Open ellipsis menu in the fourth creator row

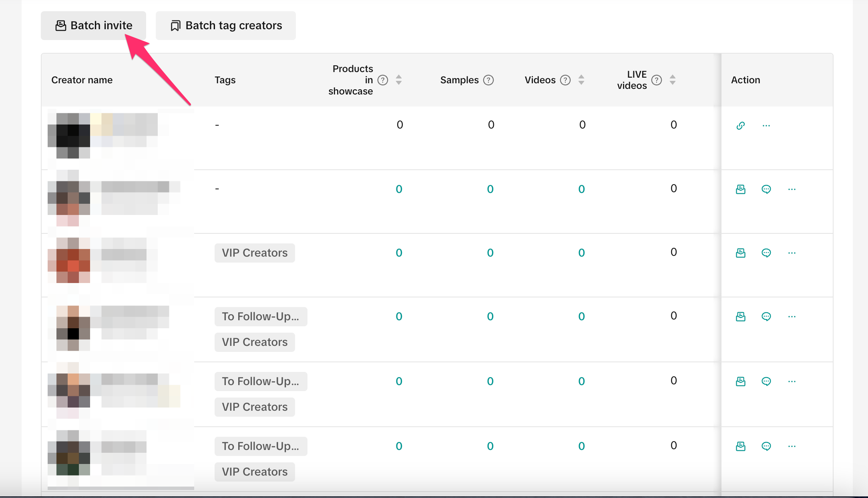pos(792,317)
